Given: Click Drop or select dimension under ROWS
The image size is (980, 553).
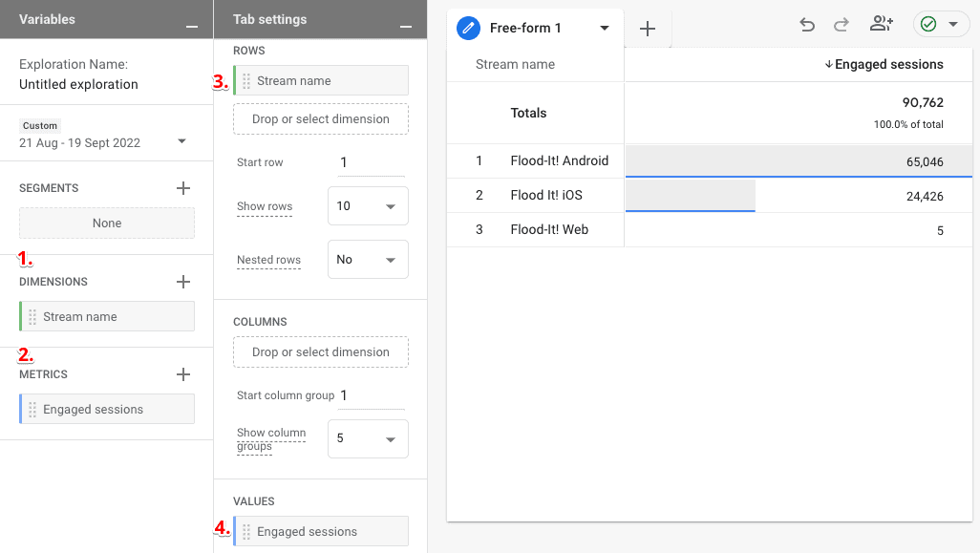Looking at the screenshot, I should click(320, 118).
